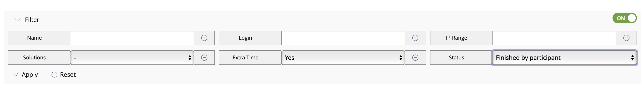
Task: Remove the Solutions filter with minus icon
Action: point(204,58)
